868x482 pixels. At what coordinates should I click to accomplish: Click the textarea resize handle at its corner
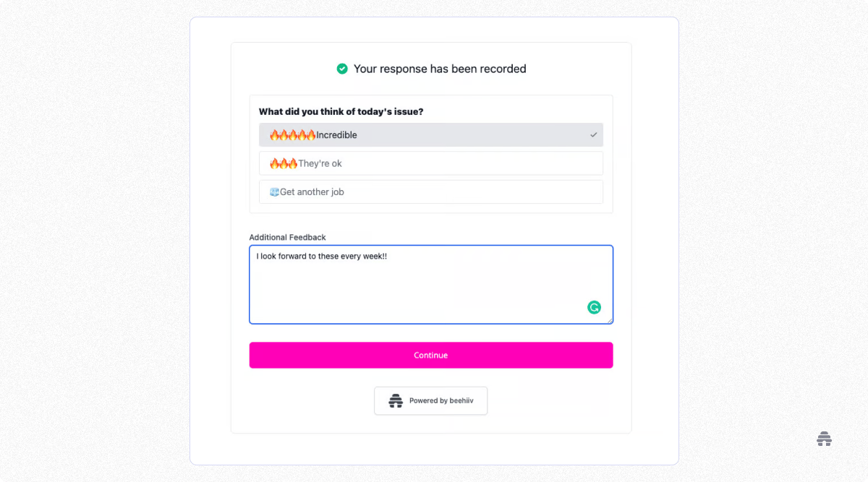click(x=610, y=321)
